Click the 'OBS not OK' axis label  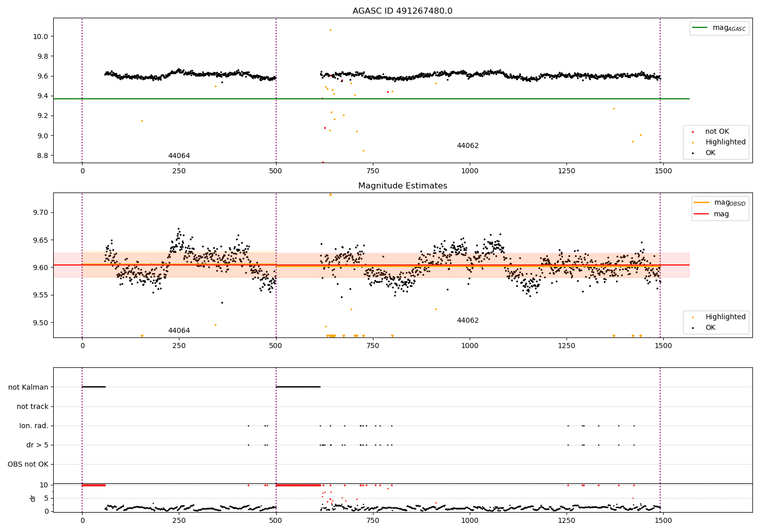coord(28,464)
